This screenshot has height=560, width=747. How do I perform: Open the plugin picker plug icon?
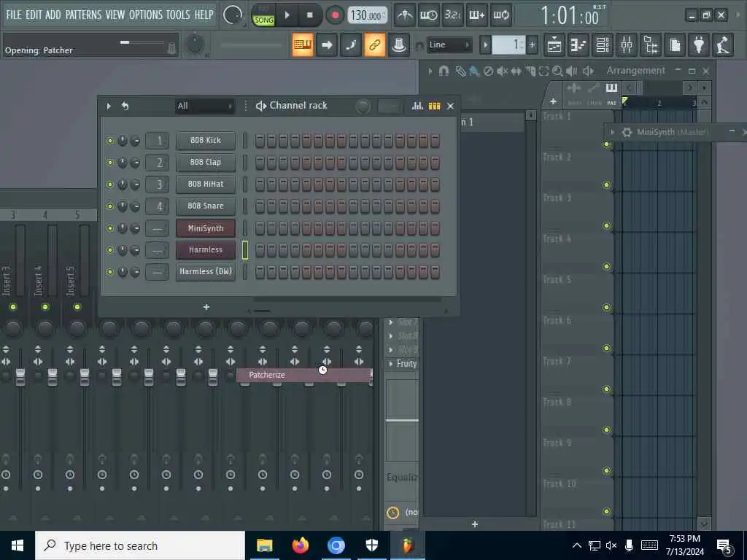pos(699,44)
